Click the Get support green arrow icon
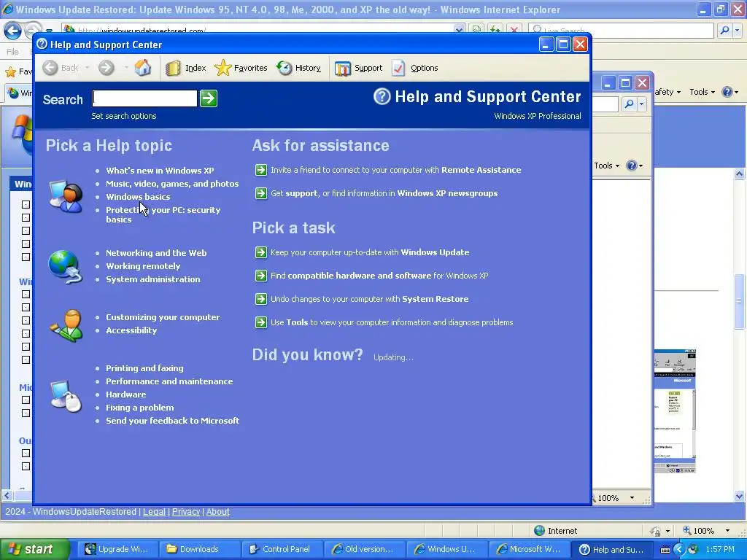The height and width of the screenshot is (560, 747). pyautogui.click(x=260, y=193)
